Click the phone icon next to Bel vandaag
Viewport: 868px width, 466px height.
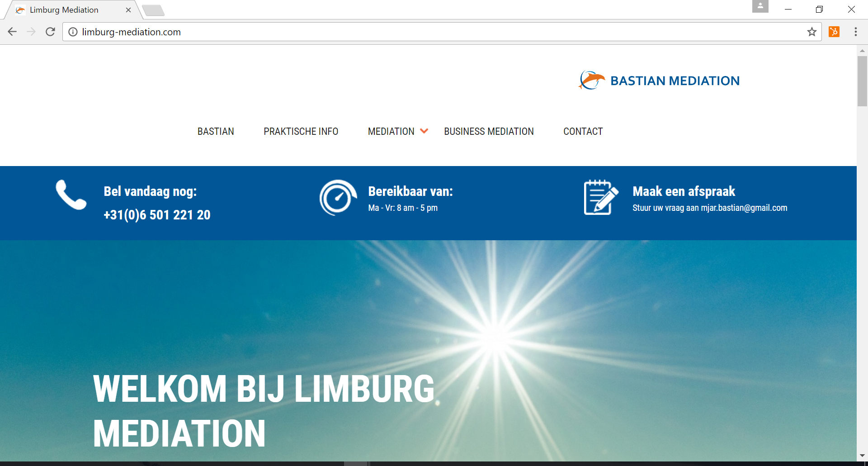(71, 196)
